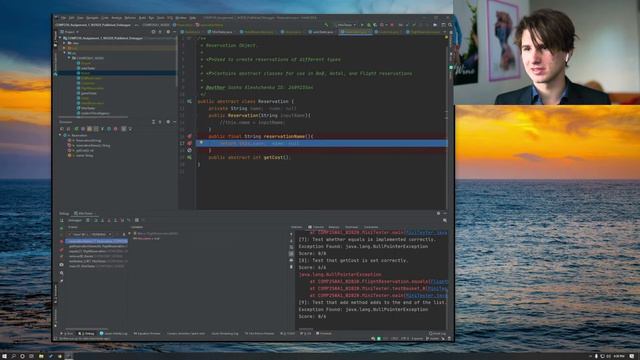The height and width of the screenshot is (360, 640).
Task: Click the console Down Stack Trace arrow
Action: [291, 241]
